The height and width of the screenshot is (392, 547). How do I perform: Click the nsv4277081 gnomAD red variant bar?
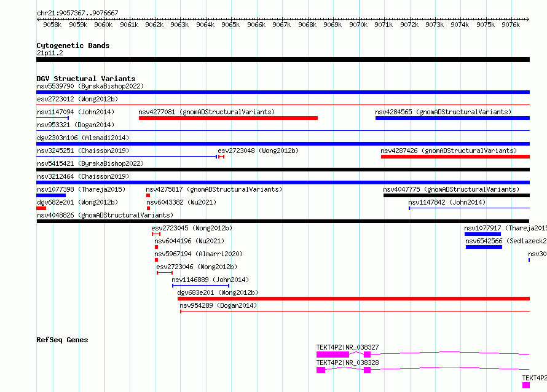click(x=228, y=118)
